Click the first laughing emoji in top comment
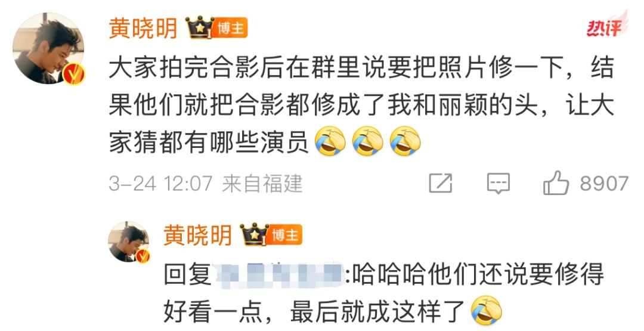This screenshot has height=331, width=644. (330, 141)
